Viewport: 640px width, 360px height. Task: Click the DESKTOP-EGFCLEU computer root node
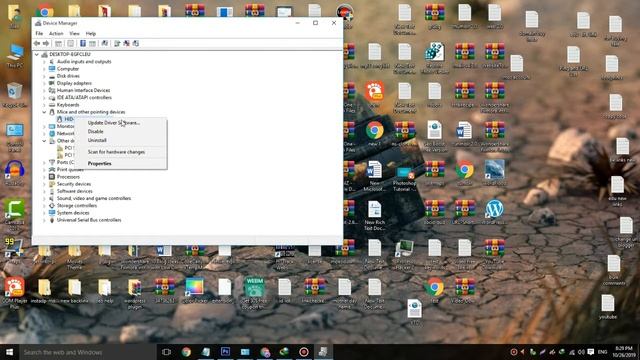(70, 54)
